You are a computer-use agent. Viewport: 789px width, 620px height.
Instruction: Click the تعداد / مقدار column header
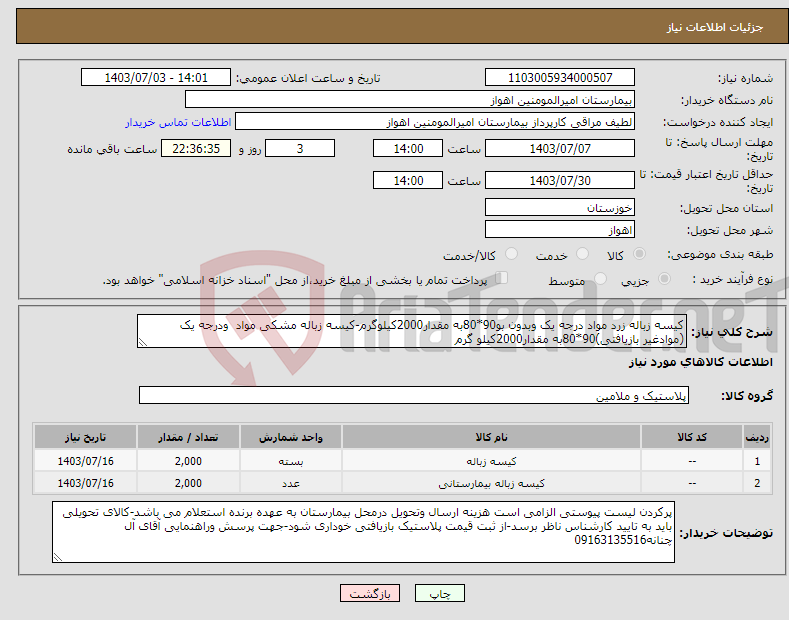188,437
